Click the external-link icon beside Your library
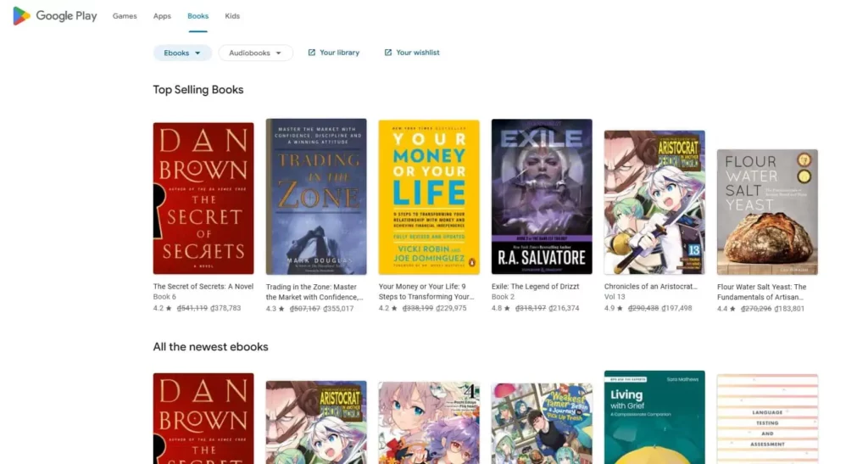This screenshot has width=868, height=464. point(312,53)
